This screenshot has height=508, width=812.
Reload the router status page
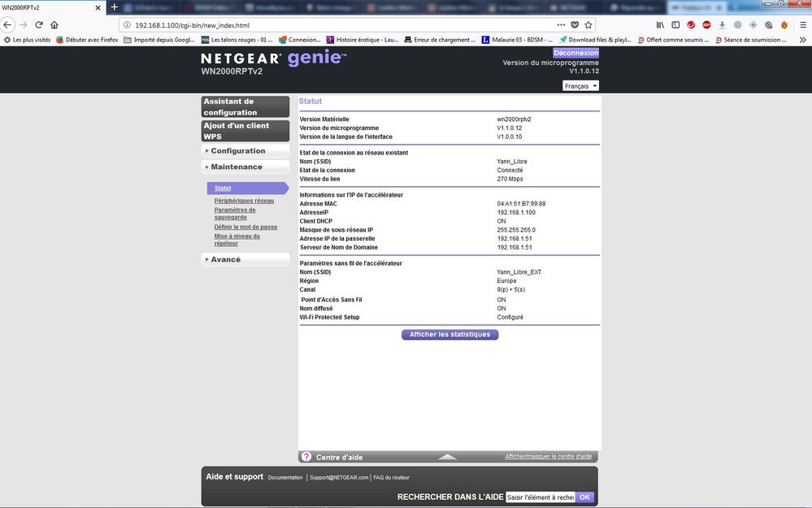coord(38,25)
